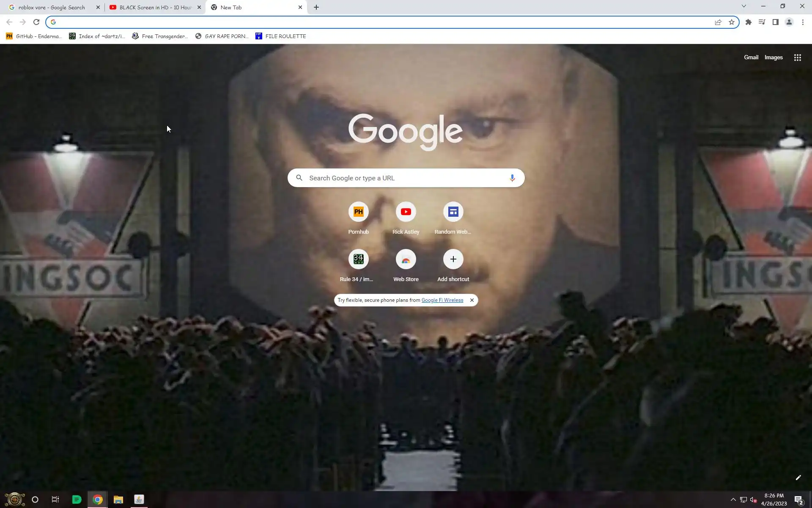The image size is (812, 508).
Task: Bookmark this tab with the star icon
Action: point(732,22)
